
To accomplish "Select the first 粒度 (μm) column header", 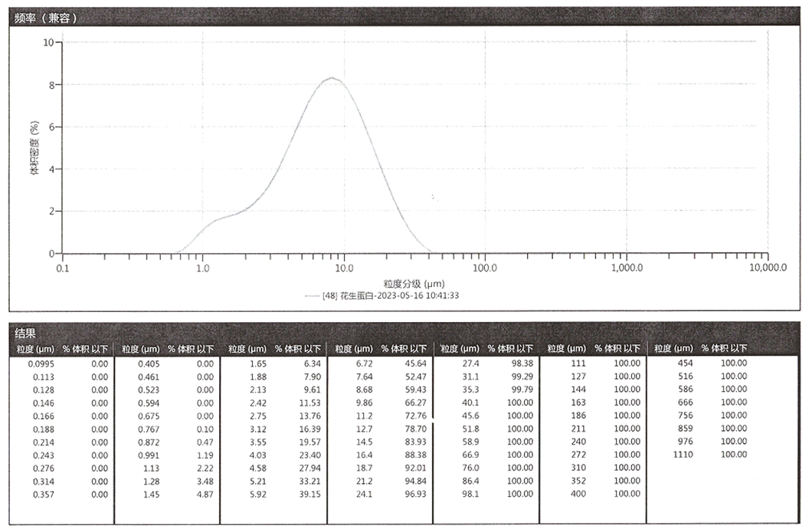I will 34,349.
